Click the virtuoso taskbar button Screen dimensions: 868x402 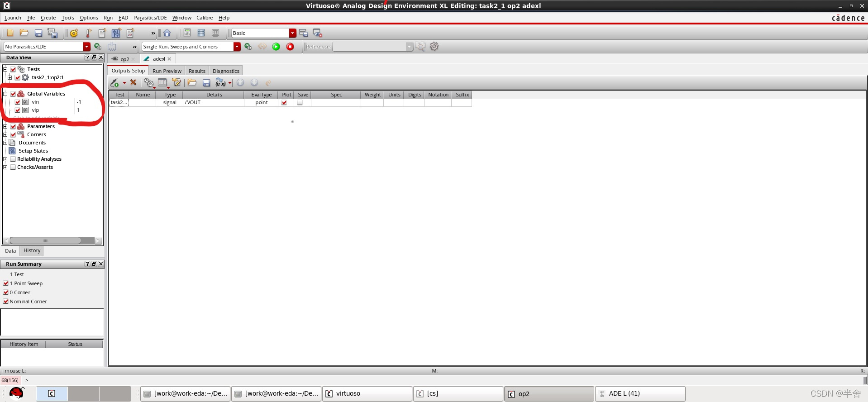(367, 393)
